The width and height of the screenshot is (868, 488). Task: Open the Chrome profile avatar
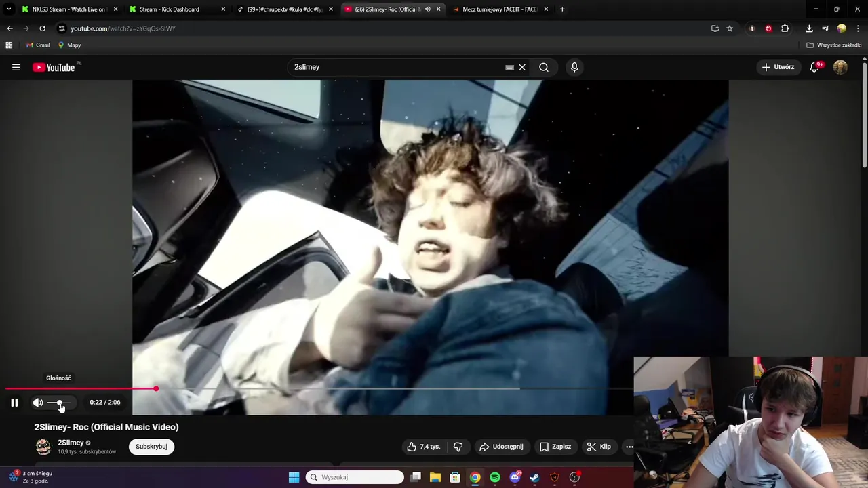tap(842, 28)
